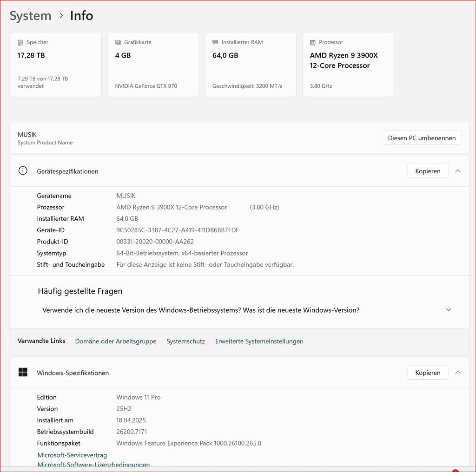Open the Systemschutz link
Screen dimensions: 476x472
click(186, 341)
